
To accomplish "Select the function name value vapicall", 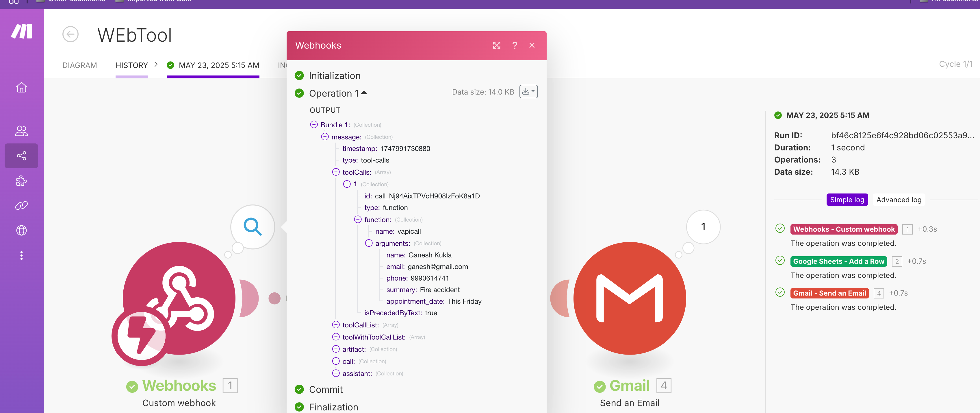I will click(409, 231).
